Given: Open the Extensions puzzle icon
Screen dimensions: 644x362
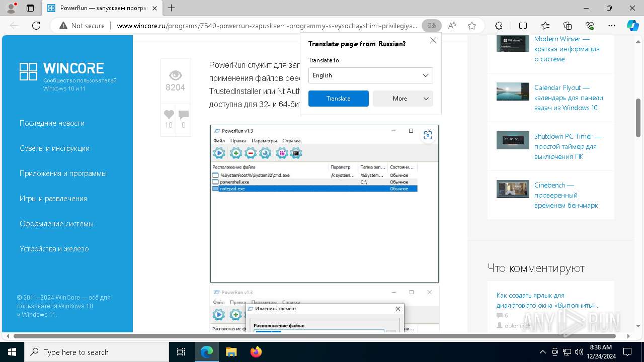Looking at the screenshot, I should (x=499, y=26).
